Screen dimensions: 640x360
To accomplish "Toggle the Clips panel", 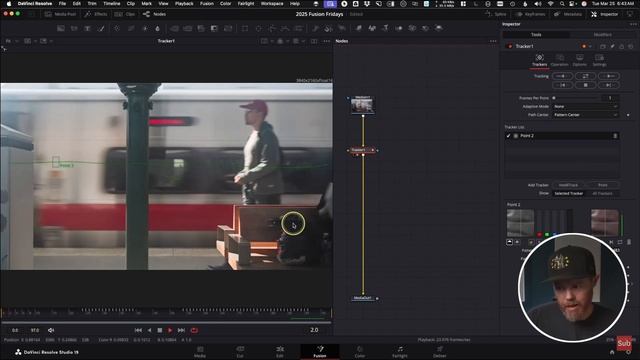I will point(125,14).
